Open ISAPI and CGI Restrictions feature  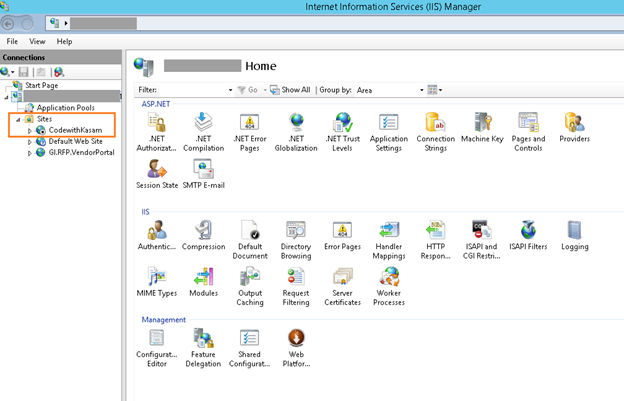pos(482,240)
